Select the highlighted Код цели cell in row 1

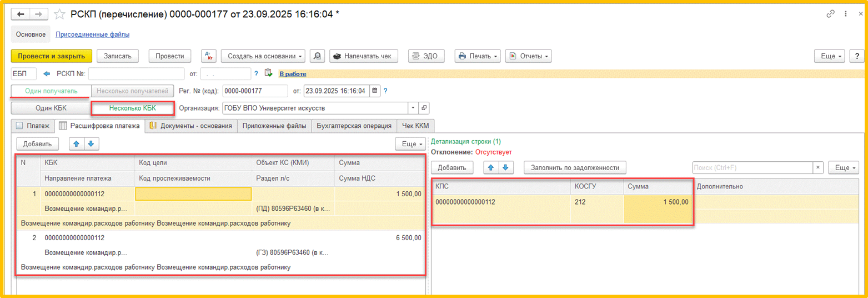(194, 194)
